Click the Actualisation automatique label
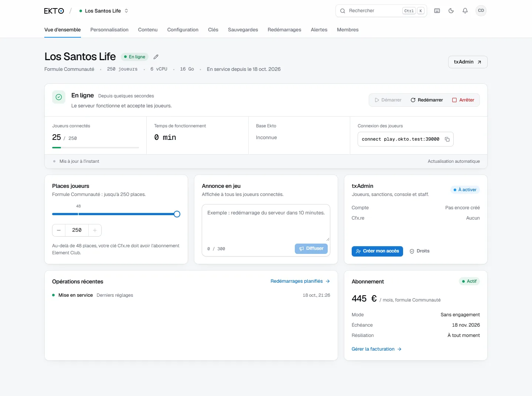 click(454, 161)
